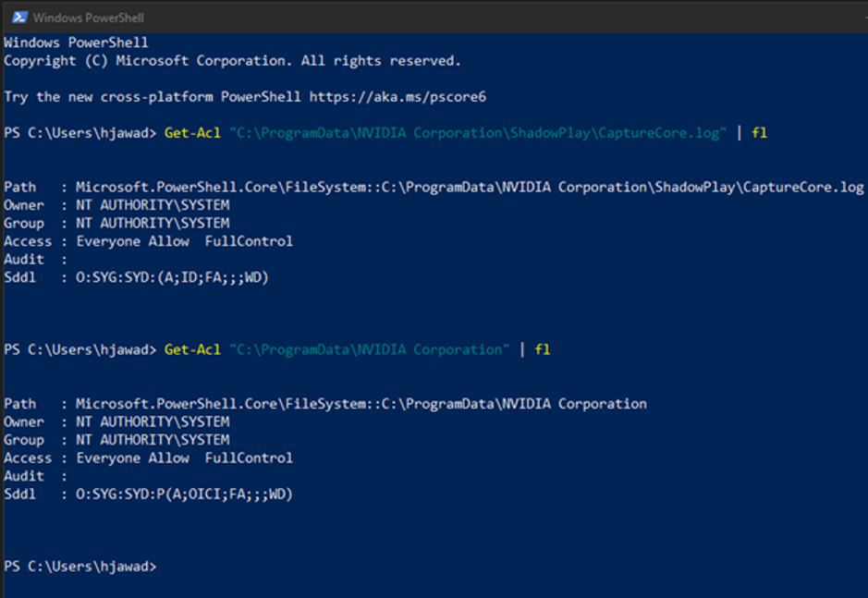Click the first Get-Acl command word
This screenshot has height=598, width=868.
(192, 133)
